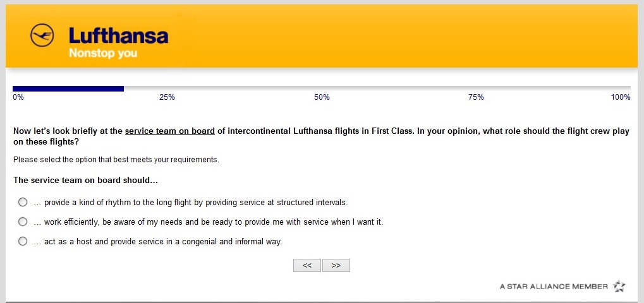Choose the "work efficiently" radio option
644x303 pixels.
23,222
